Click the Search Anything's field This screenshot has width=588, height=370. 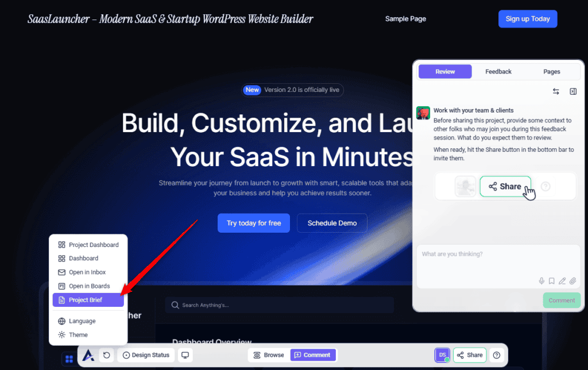click(x=280, y=305)
